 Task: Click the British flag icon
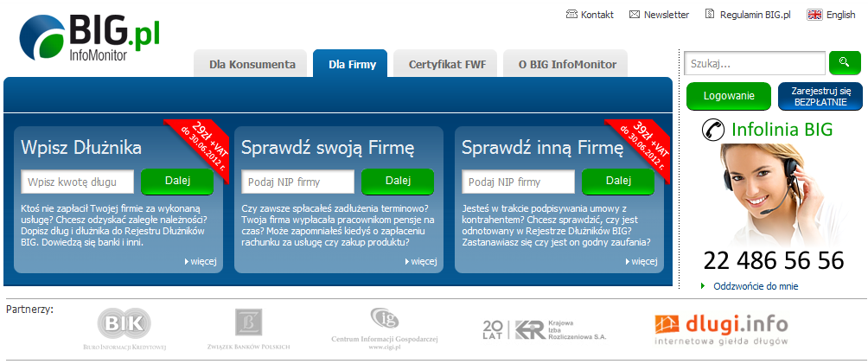coord(814,15)
